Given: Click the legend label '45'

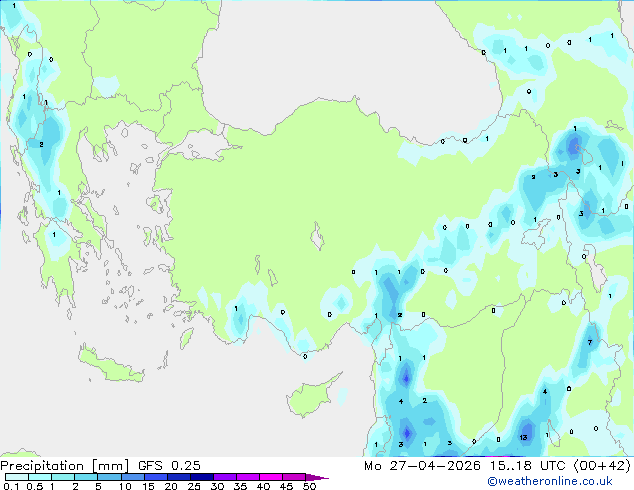Looking at the screenshot, I should [x=286, y=486].
